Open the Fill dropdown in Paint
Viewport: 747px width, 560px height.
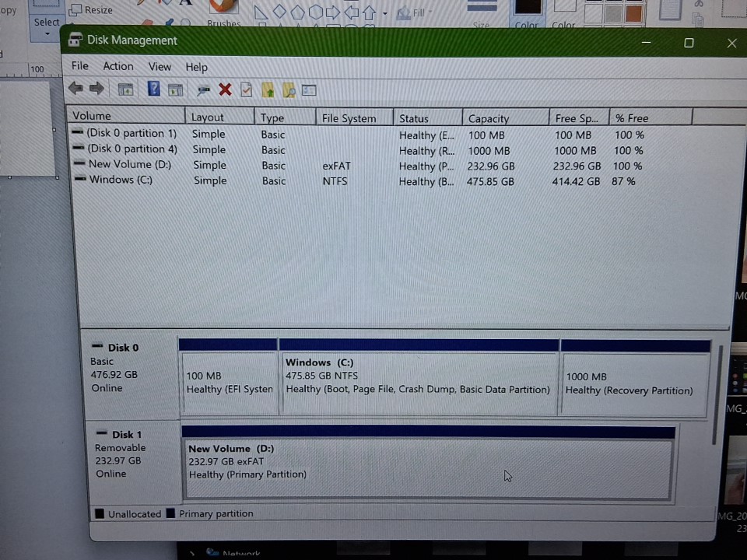point(414,13)
